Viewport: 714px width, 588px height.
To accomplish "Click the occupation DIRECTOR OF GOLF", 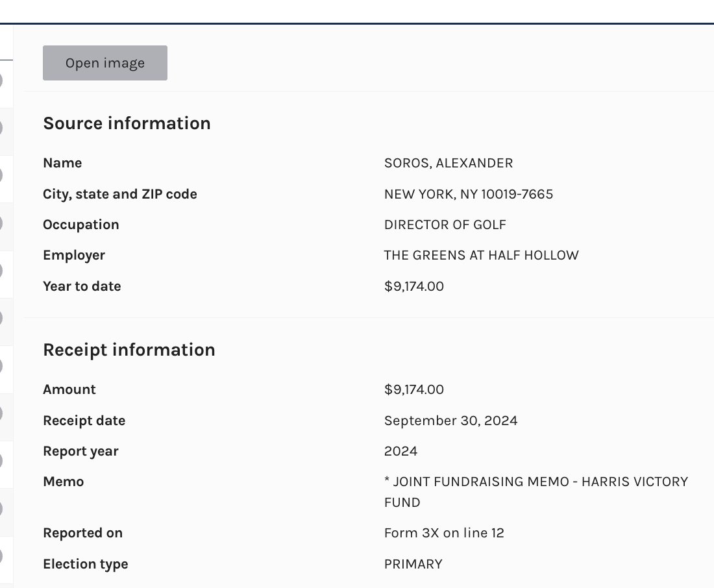I will [445, 225].
